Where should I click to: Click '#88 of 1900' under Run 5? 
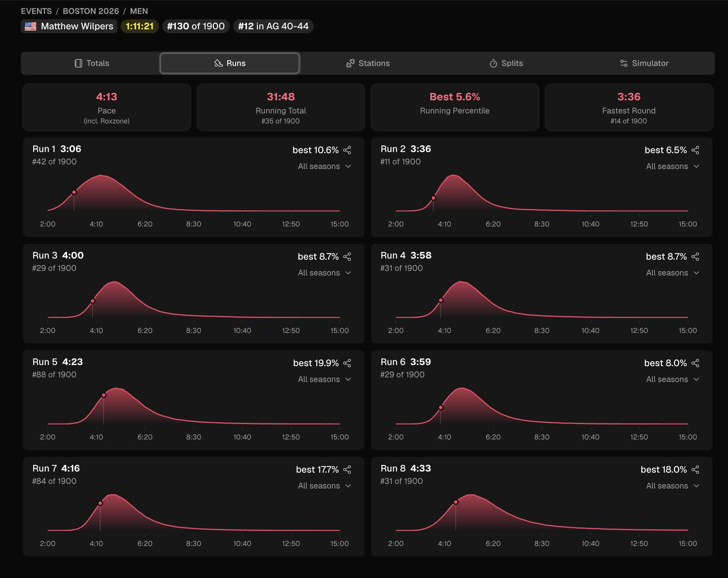[x=54, y=375]
